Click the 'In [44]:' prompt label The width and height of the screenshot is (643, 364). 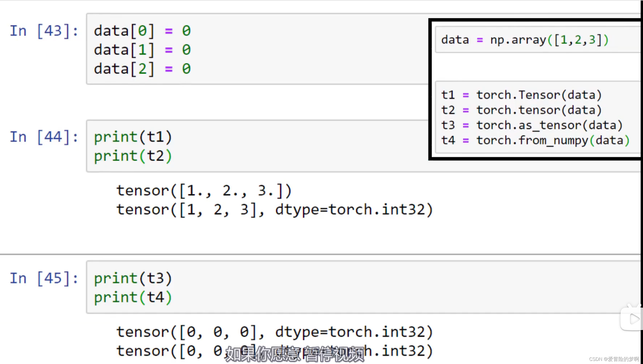tap(44, 137)
